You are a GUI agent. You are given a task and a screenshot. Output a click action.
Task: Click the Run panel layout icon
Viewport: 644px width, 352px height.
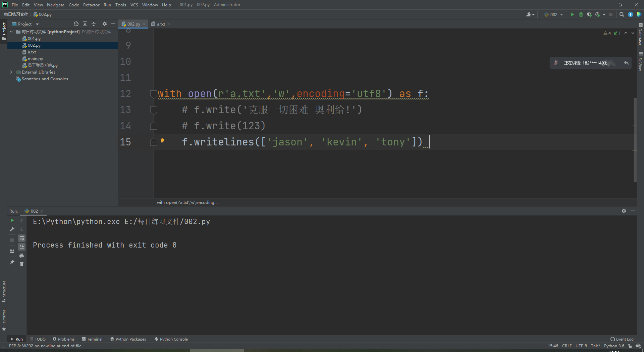pos(12,251)
